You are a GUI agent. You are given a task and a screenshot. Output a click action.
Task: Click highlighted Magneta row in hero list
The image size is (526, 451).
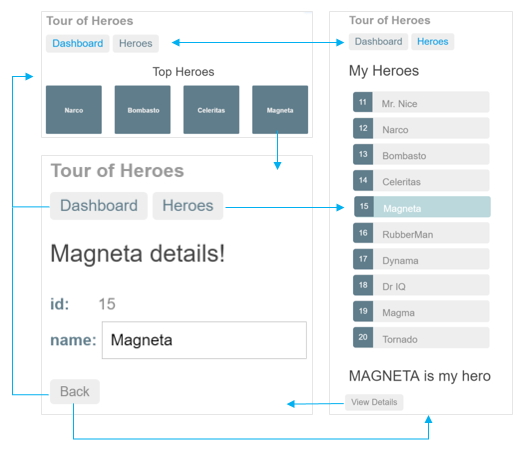pos(422,207)
